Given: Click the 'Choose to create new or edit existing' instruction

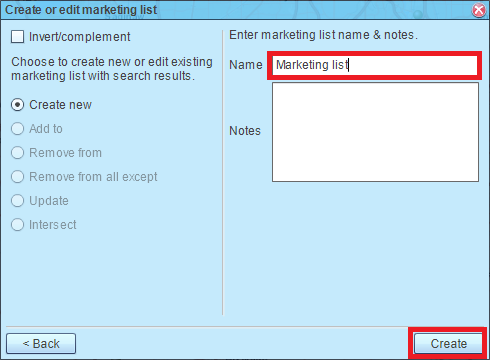Looking at the screenshot, I should (112, 69).
